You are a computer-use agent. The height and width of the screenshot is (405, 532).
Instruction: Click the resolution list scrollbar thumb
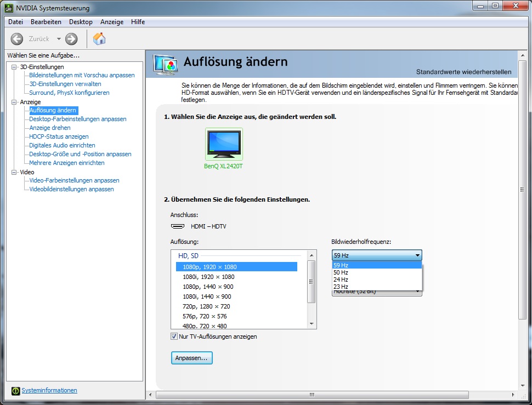tap(311, 281)
